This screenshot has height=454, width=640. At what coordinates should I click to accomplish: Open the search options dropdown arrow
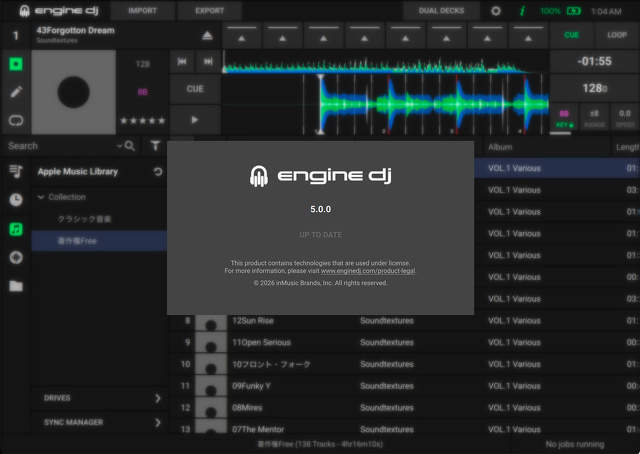(x=119, y=146)
